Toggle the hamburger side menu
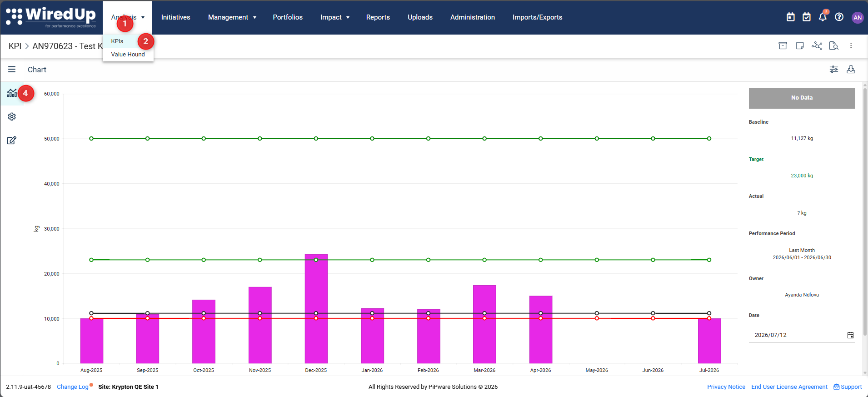Viewport: 868px width, 397px height. pyautogui.click(x=12, y=69)
